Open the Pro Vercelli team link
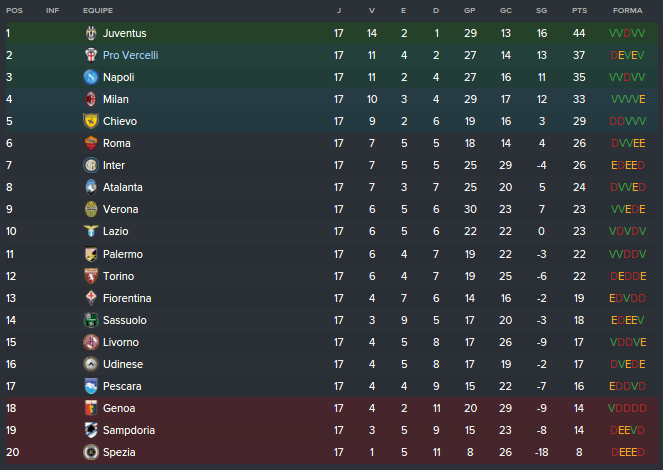This screenshot has width=663, height=470. point(130,55)
